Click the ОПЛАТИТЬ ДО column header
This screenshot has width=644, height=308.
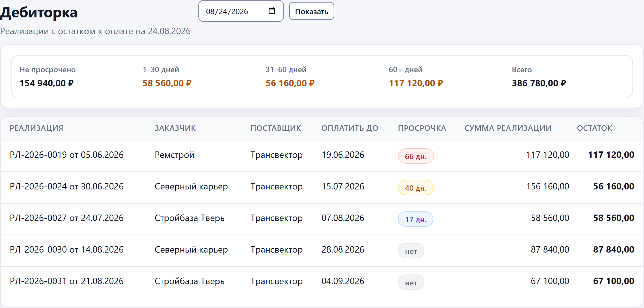point(350,128)
